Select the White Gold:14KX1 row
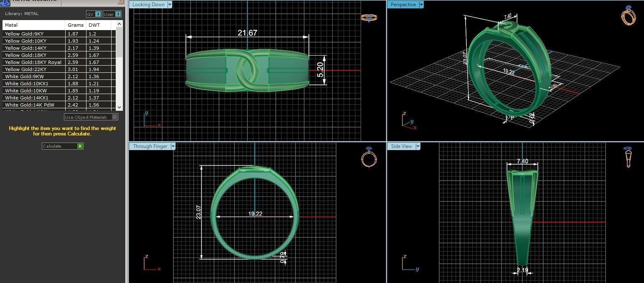 (x=59, y=98)
